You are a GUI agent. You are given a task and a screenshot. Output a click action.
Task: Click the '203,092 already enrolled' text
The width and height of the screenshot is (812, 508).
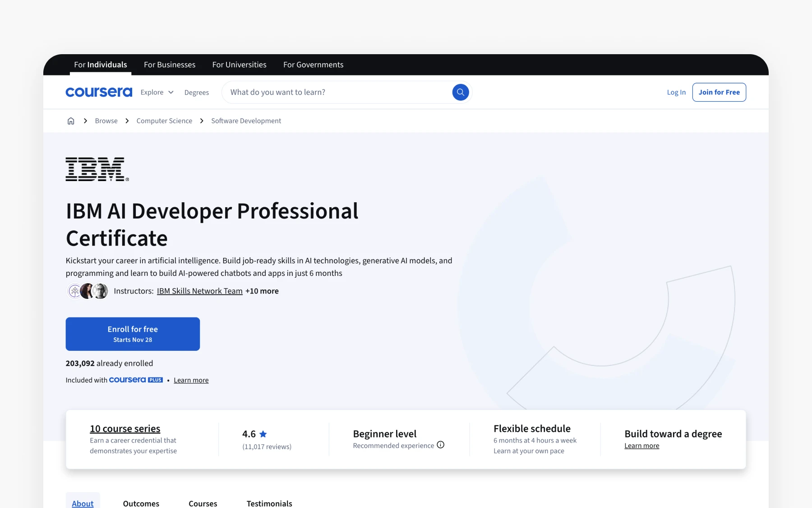pos(109,363)
